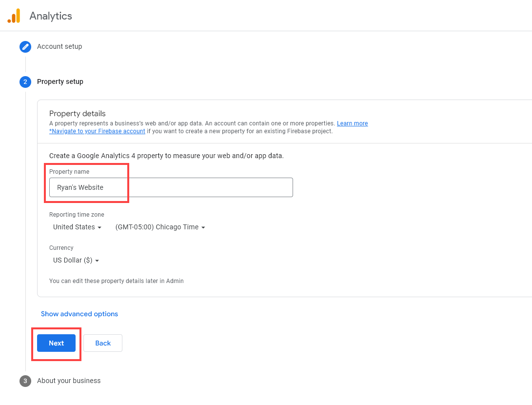The width and height of the screenshot is (532, 405).
Task: Open the Learn more help link
Action: 352,123
